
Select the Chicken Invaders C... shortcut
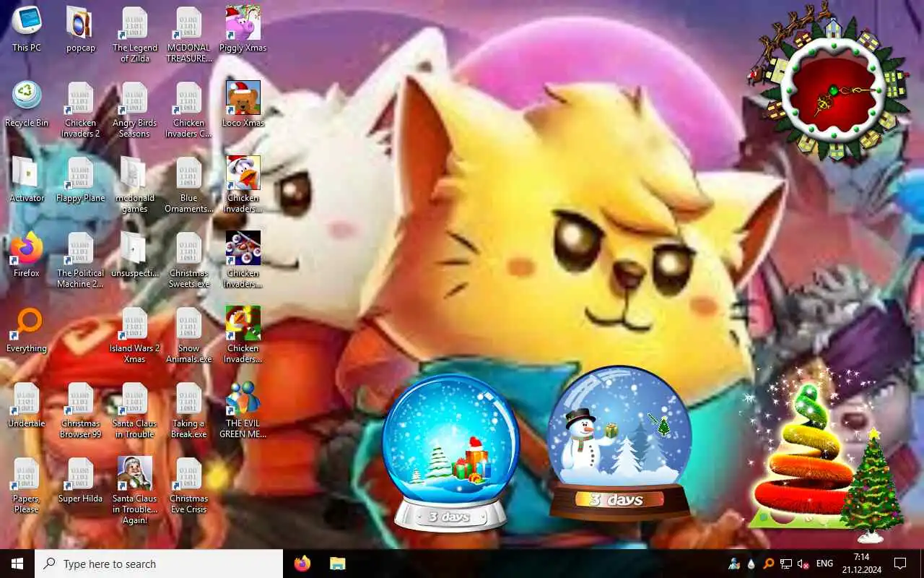tap(189, 110)
